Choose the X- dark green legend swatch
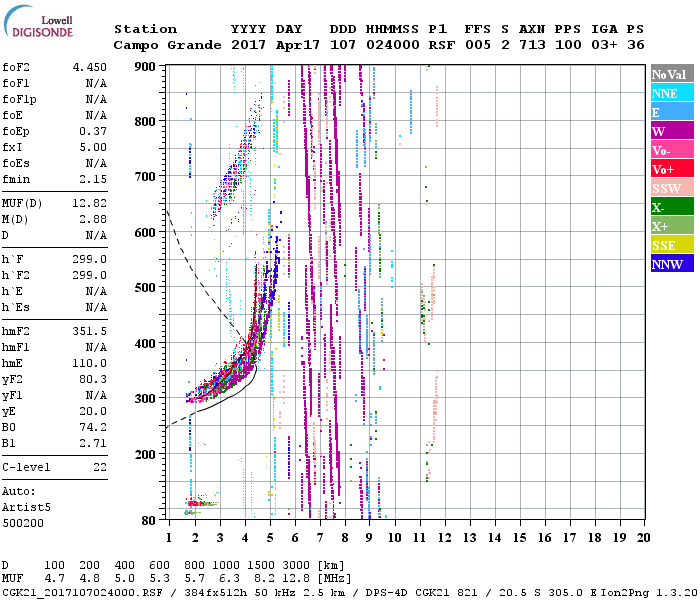 [672, 207]
